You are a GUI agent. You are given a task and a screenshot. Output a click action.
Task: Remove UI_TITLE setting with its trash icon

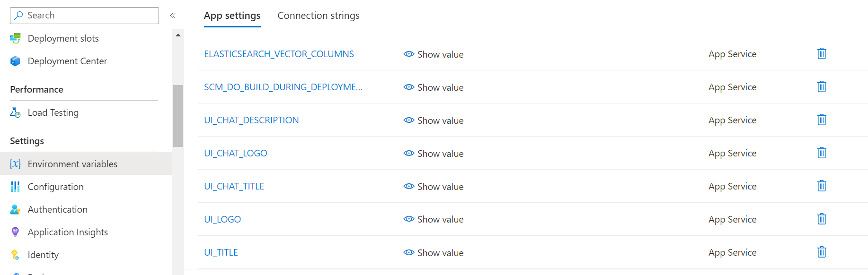coord(822,252)
